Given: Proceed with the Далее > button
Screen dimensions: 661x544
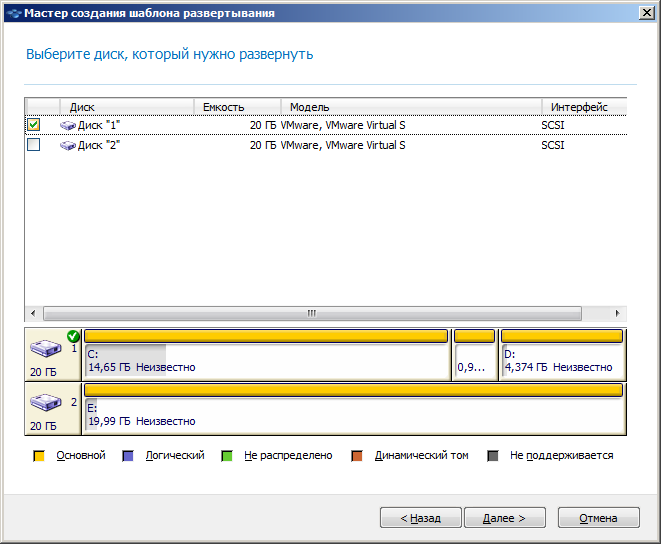Looking at the screenshot, I should (x=505, y=517).
